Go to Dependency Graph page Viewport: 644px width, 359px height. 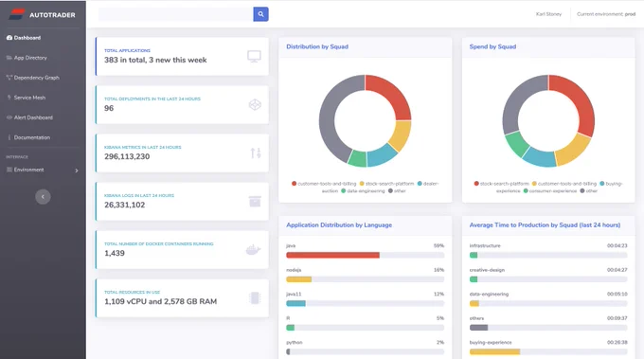pos(37,78)
